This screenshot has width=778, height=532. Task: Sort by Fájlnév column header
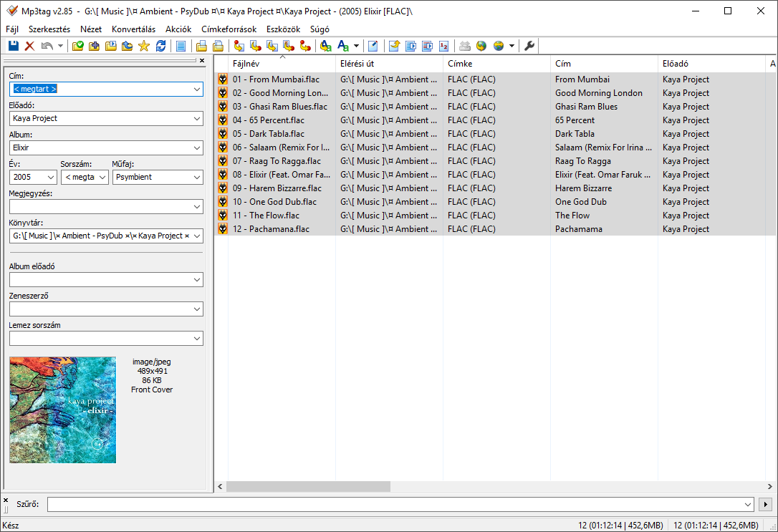coord(282,64)
